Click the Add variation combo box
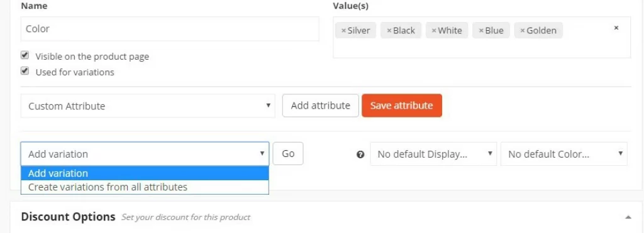 145,154
